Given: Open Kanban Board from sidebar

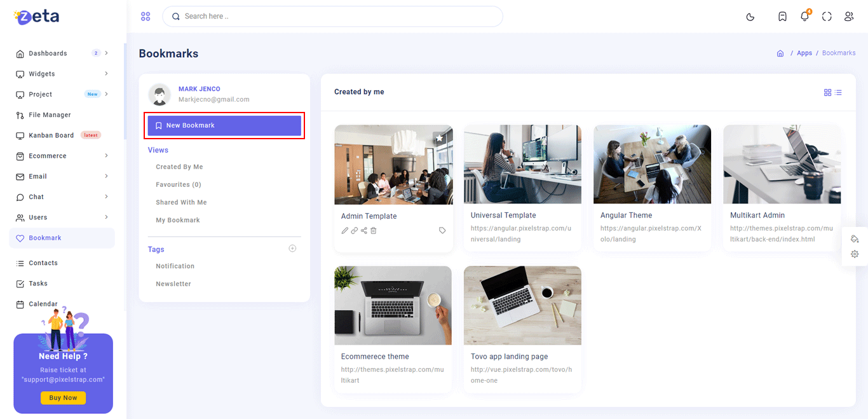Looking at the screenshot, I should [51, 135].
